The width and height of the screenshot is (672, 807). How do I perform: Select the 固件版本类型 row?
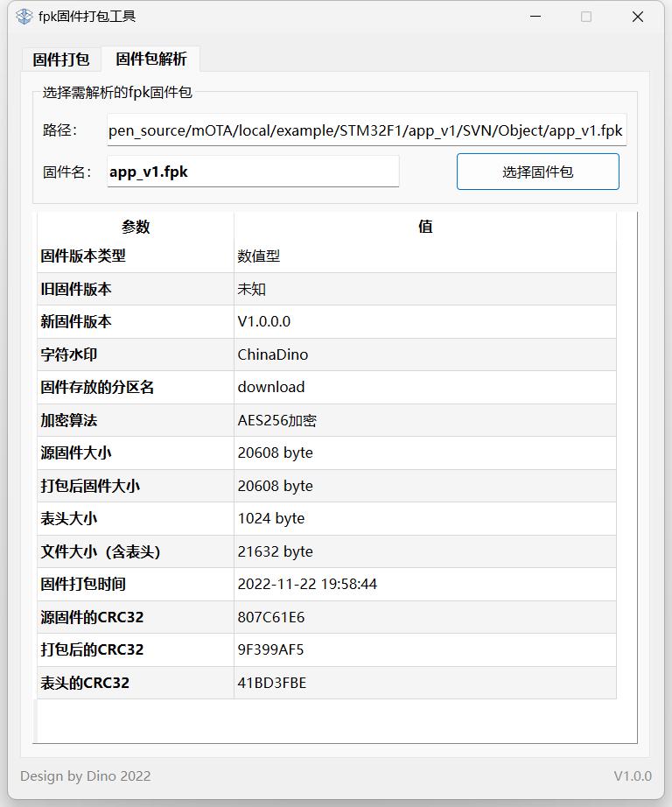326,256
